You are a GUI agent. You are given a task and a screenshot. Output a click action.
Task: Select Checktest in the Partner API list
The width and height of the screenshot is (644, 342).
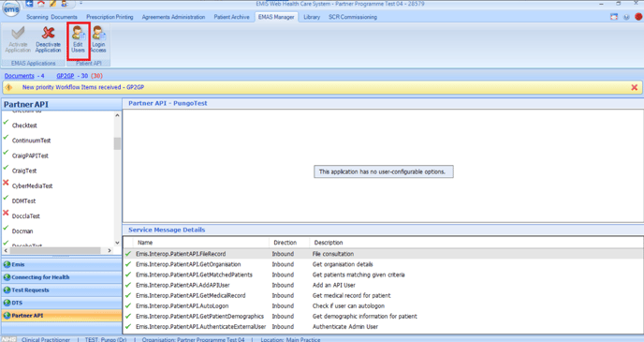(24, 126)
